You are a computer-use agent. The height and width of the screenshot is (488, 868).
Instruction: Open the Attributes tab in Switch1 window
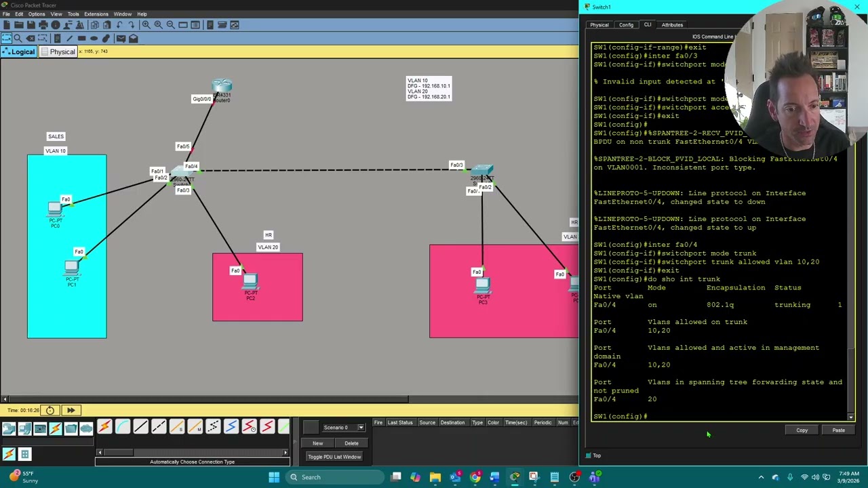[672, 25]
